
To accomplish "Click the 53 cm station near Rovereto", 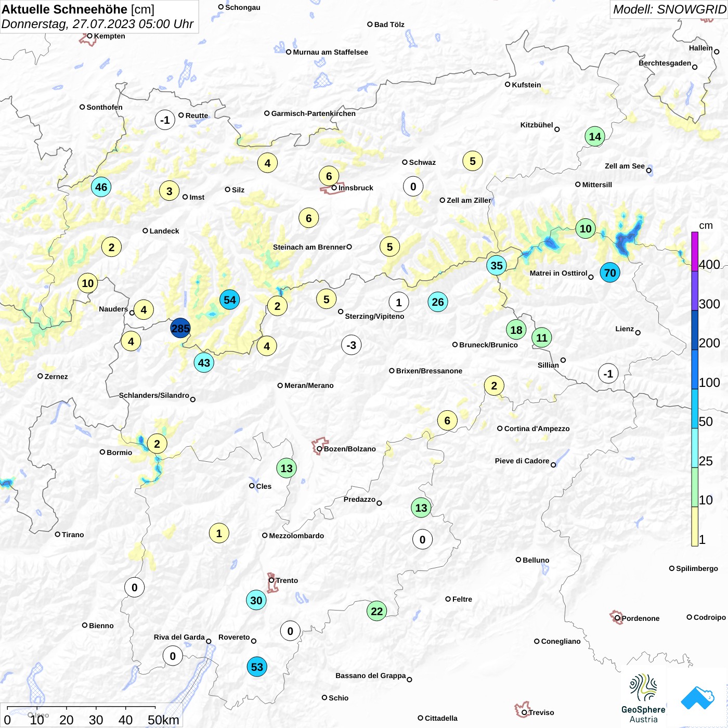I will tap(257, 667).
